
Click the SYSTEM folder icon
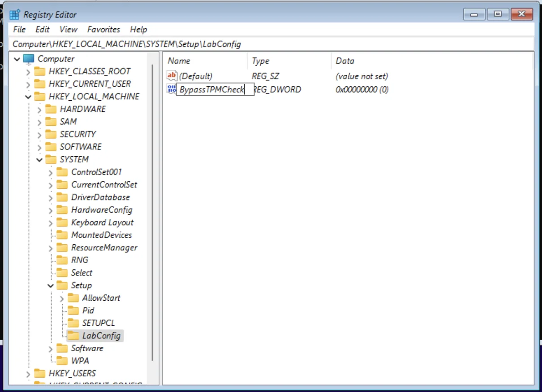click(52, 159)
